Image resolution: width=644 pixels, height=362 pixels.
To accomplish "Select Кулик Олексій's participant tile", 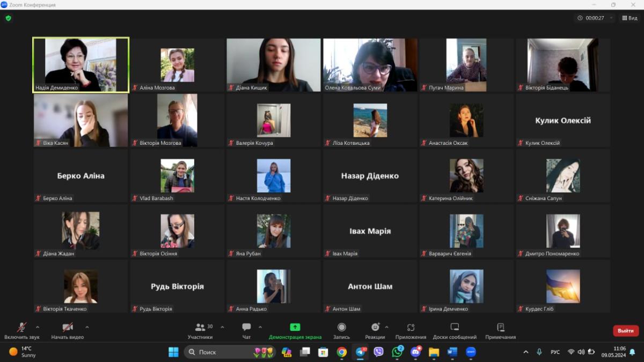I will point(563,120).
